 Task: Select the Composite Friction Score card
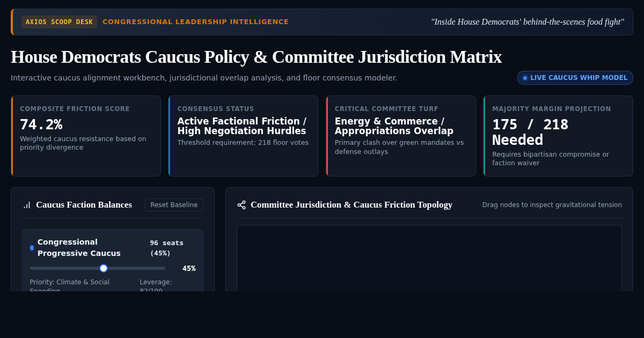click(x=86, y=136)
